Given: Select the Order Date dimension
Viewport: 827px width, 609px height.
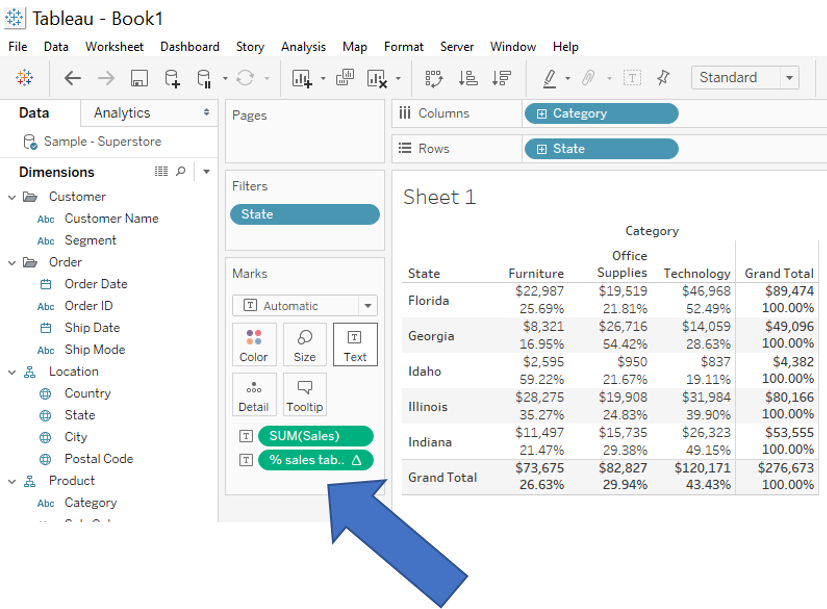Looking at the screenshot, I should point(96,284).
